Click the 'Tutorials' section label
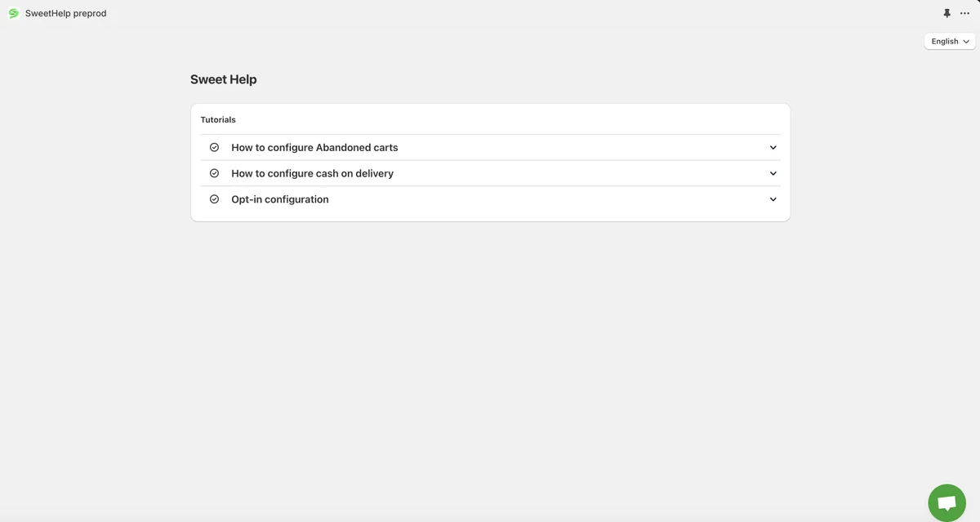Viewport: 980px width, 522px height. (x=218, y=119)
